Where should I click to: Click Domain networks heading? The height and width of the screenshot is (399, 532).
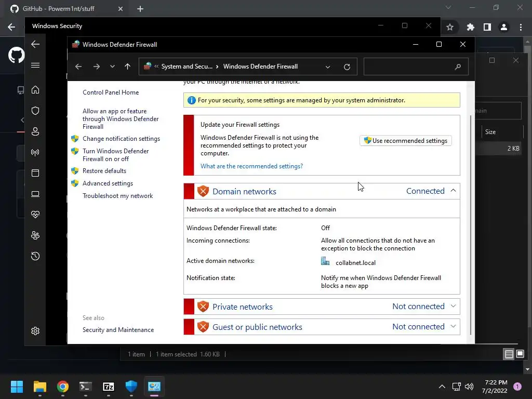pos(244,191)
